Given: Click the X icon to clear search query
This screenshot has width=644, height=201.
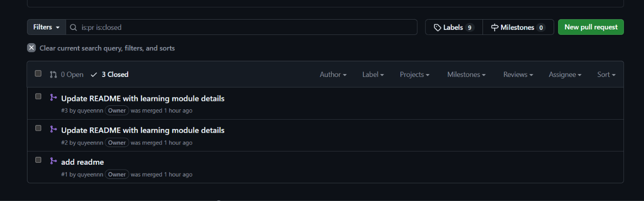Looking at the screenshot, I should point(31,48).
